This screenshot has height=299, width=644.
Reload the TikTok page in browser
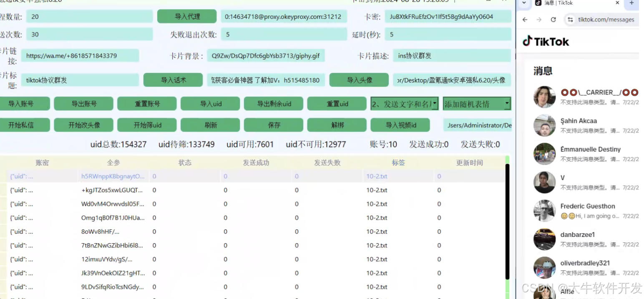(x=553, y=20)
